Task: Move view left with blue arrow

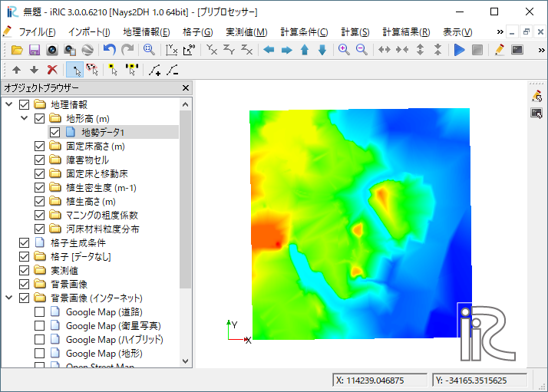Action: point(269,50)
